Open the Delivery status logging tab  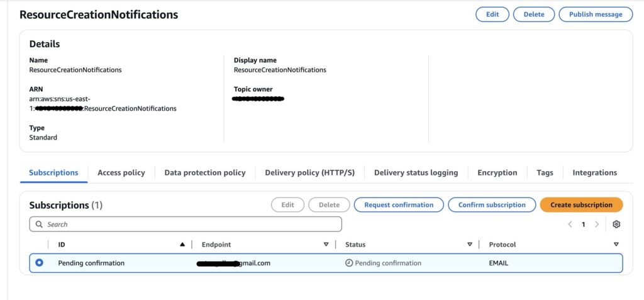[416, 172]
